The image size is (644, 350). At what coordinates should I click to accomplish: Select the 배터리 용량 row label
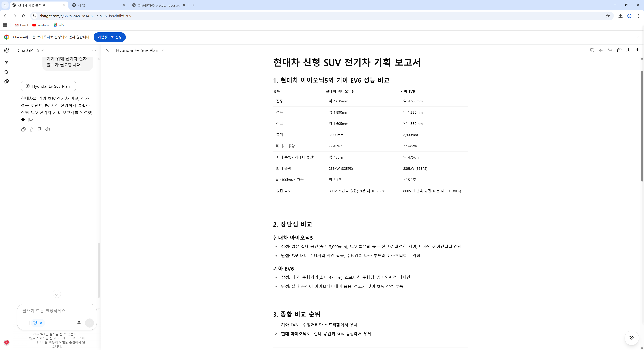coord(285,146)
